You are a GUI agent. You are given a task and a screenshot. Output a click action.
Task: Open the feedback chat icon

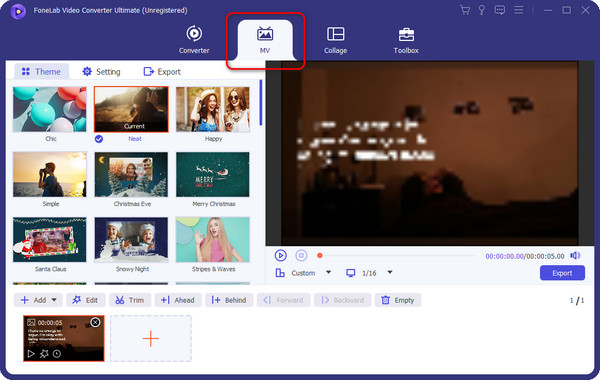coord(499,10)
